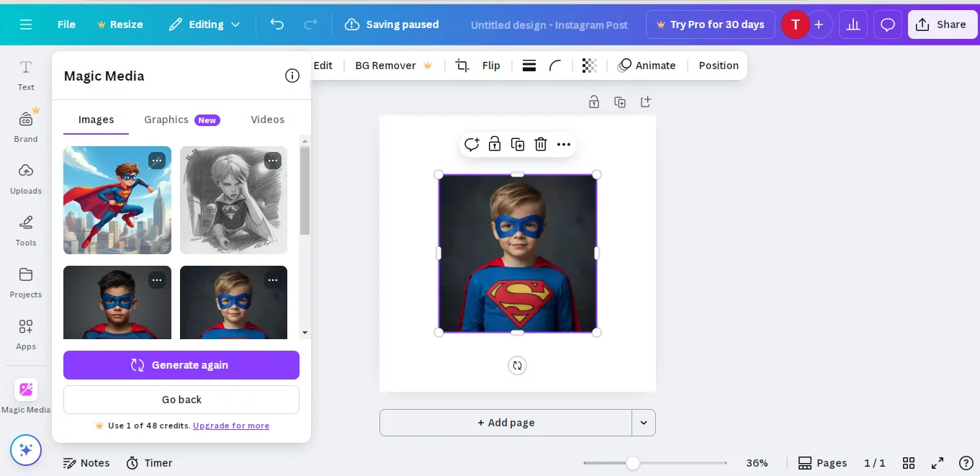Viewport: 980px width, 476px height.
Task: Click BG Remover in the toolbar
Action: click(393, 66)
